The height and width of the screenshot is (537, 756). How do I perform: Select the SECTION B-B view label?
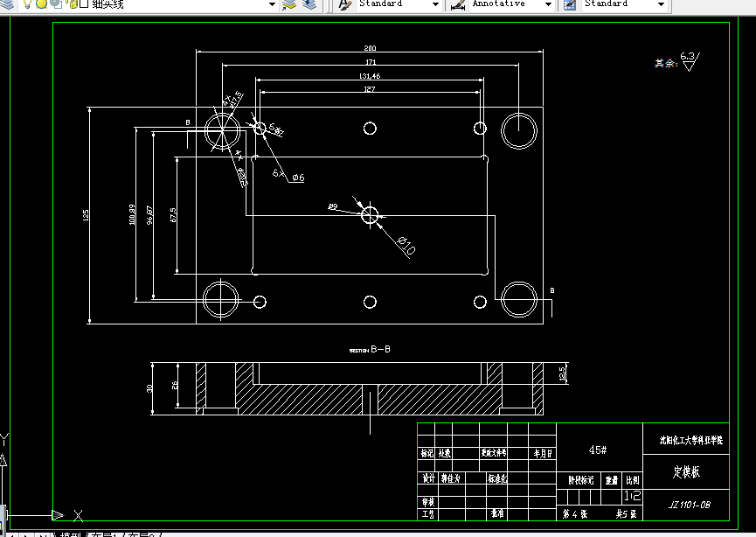370,349
